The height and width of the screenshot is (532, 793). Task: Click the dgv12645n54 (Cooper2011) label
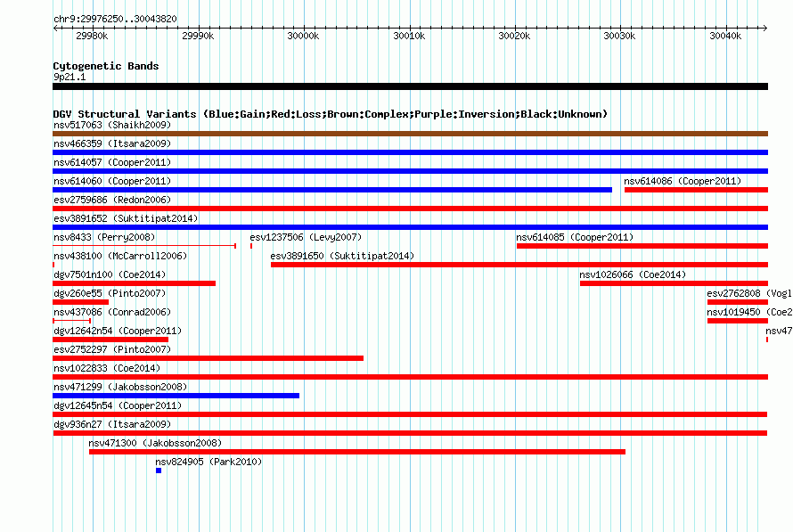[118, 405]
